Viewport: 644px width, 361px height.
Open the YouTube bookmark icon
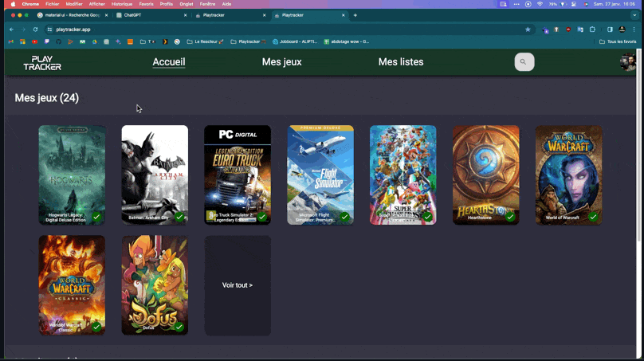point(34,41)
